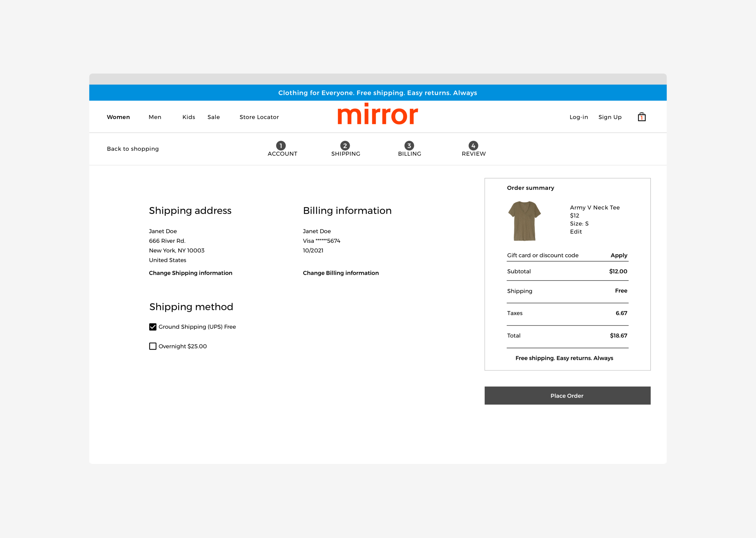This screenshot has height=538, width=756.
Task: Click the step 4 REVIEW circle
Action: [x=473, y=146]
